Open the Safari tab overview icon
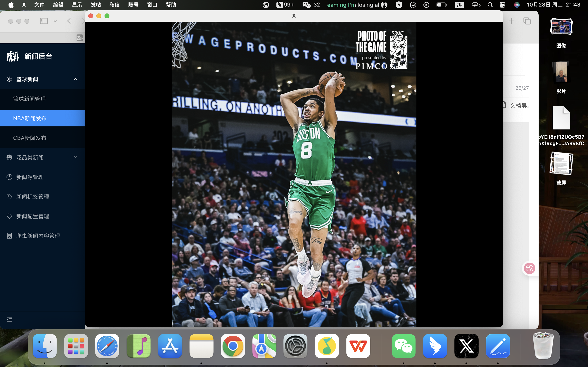588x367 pixels. coord(527,21)
